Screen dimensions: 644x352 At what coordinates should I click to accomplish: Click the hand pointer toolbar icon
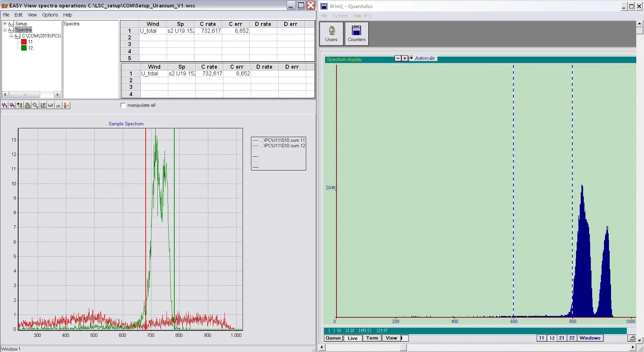20,105
